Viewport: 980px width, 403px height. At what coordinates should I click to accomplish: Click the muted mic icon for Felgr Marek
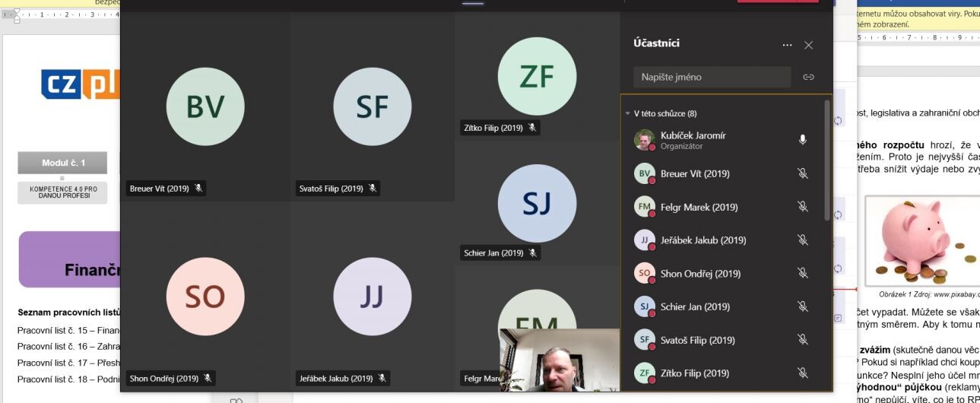802,207
